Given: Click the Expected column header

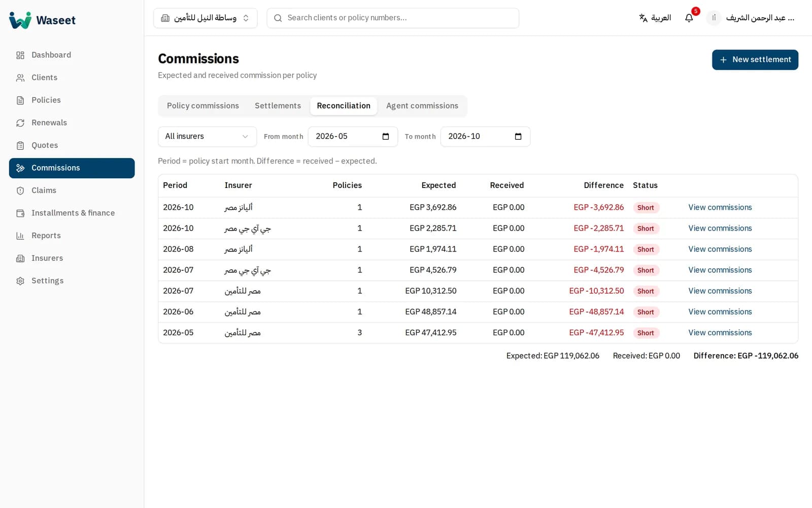Looking at the screenshot, I should [438, 185].
